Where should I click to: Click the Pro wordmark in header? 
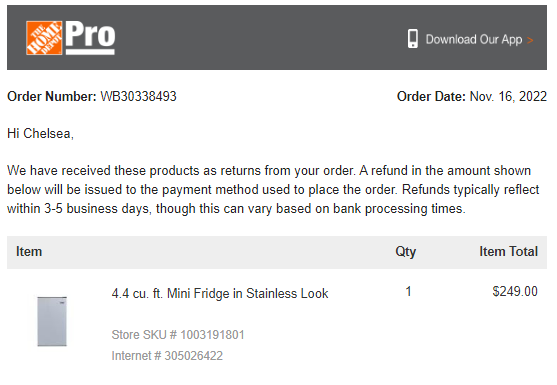pos(90,38)
